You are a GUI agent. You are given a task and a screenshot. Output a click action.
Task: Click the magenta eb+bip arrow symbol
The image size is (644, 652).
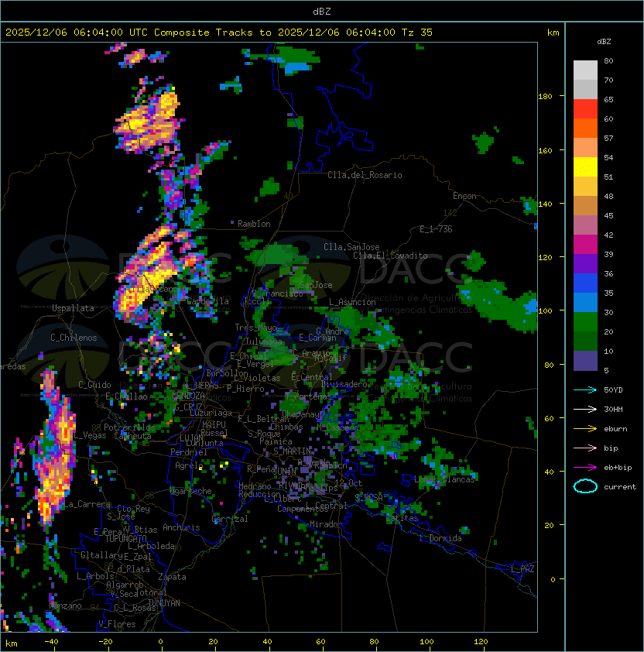(x=585, y=468)
